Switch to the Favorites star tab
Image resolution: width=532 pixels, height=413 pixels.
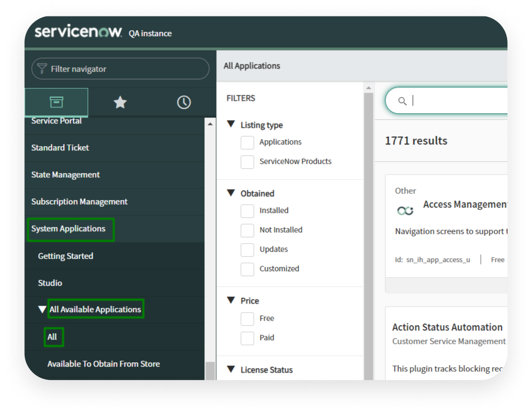pyautogui.click(x=120, y=102)
